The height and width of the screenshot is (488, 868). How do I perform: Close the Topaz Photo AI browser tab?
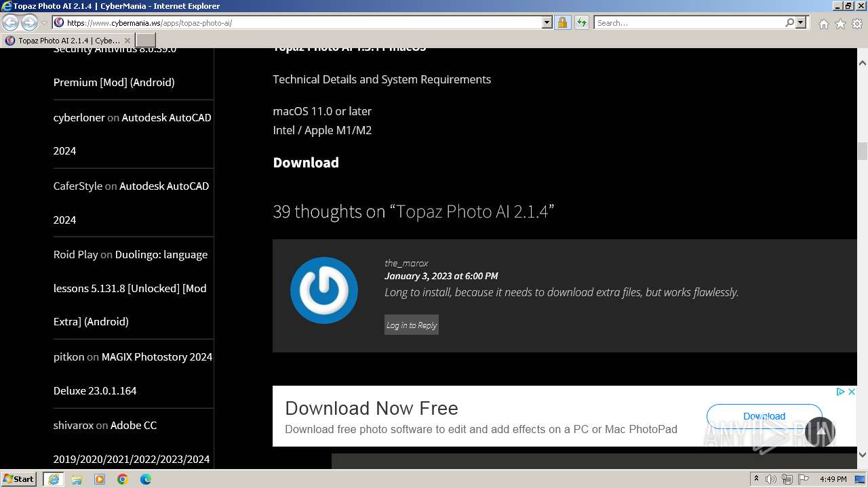(x=127, y=41)
